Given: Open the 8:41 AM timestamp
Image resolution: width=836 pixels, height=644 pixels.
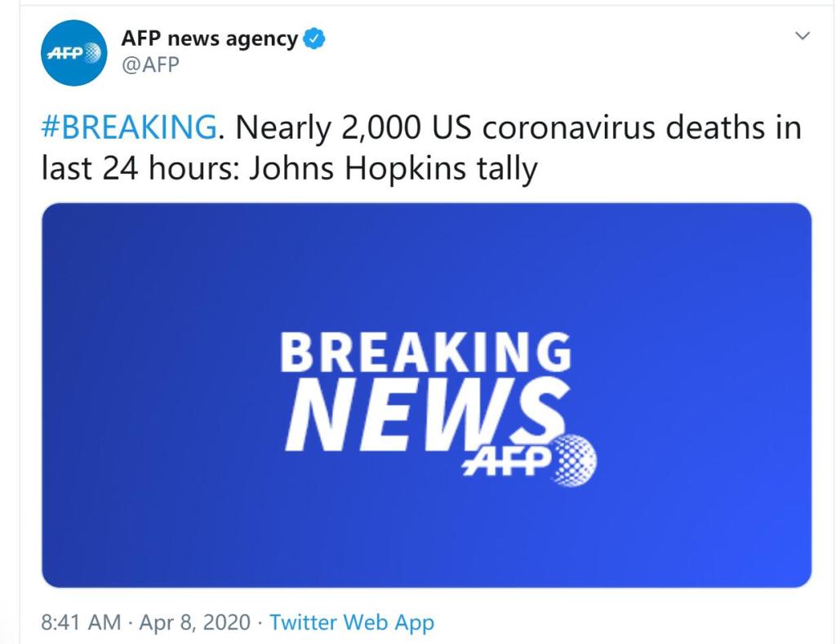Looking at the screenshot, I should click(81, 622).
